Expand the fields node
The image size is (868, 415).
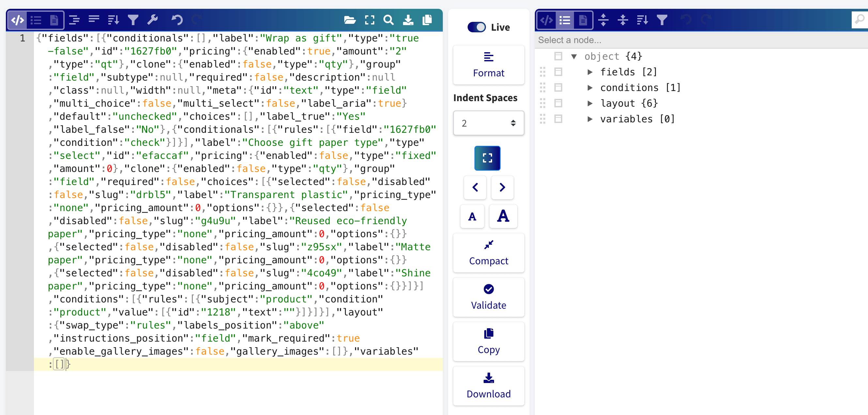click(x=590, y=72)
